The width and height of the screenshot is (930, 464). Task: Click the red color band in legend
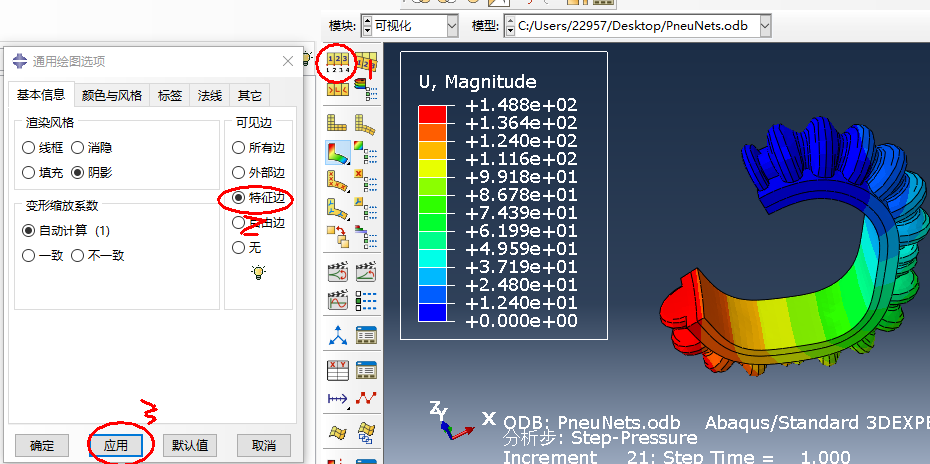coord(432,113)
